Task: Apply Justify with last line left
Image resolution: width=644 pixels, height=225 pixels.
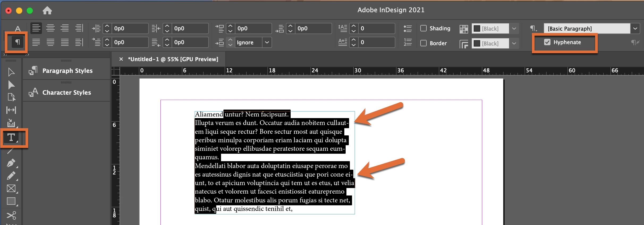Action: (x=36, y=42)
